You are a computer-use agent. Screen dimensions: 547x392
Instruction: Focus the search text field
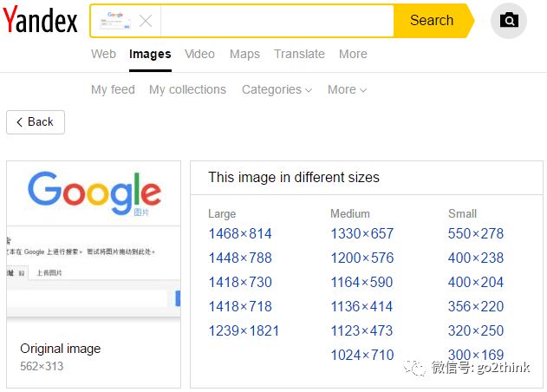tap(277, 21)
